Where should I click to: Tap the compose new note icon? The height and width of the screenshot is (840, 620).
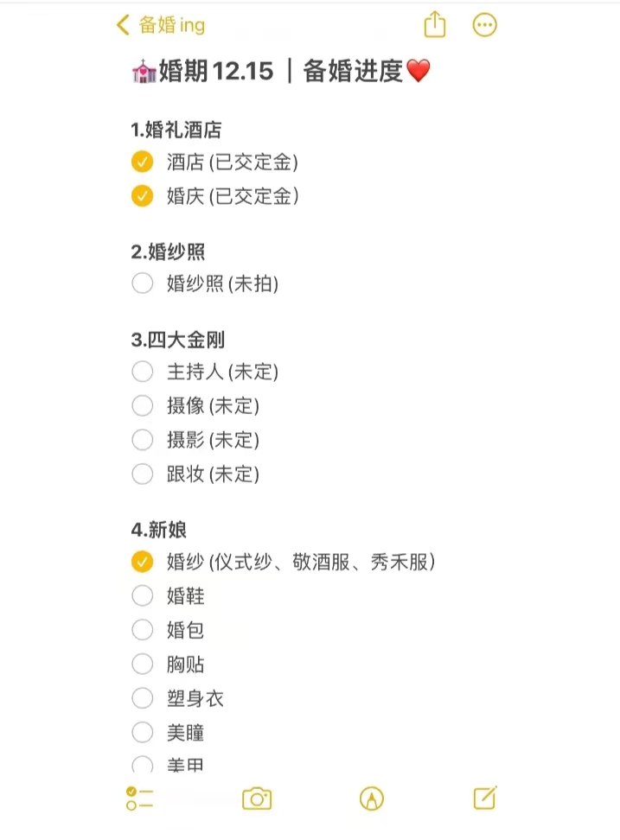(x=485, y=798)
